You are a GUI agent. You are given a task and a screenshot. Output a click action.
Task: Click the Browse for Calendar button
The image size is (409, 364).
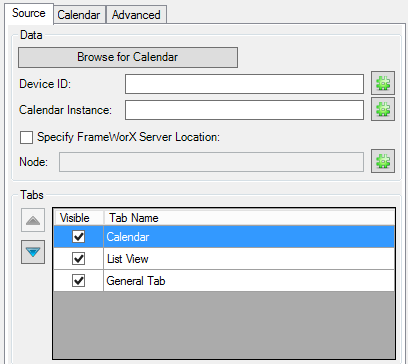[128, 57]
